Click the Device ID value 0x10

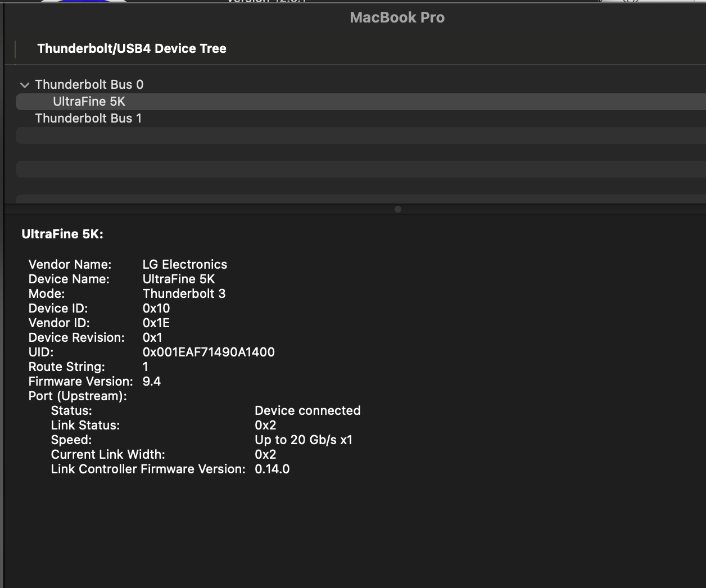pos(156,308)
